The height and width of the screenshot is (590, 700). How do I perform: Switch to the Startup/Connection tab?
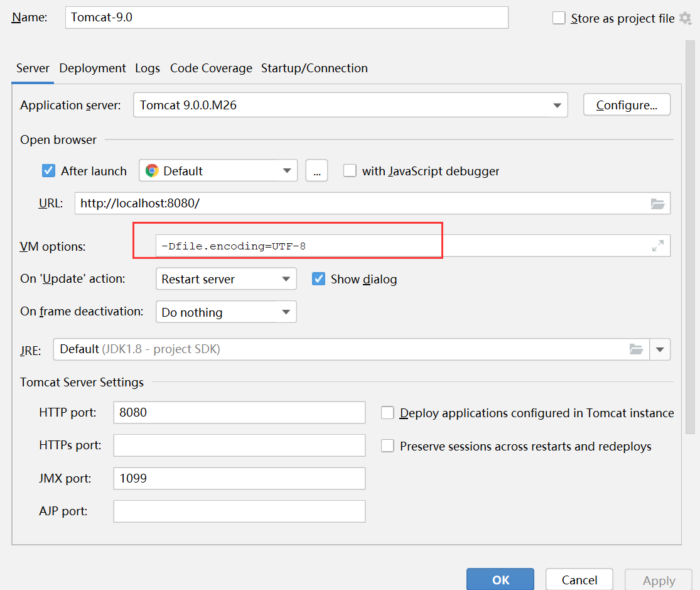click(x=315, y=68)
